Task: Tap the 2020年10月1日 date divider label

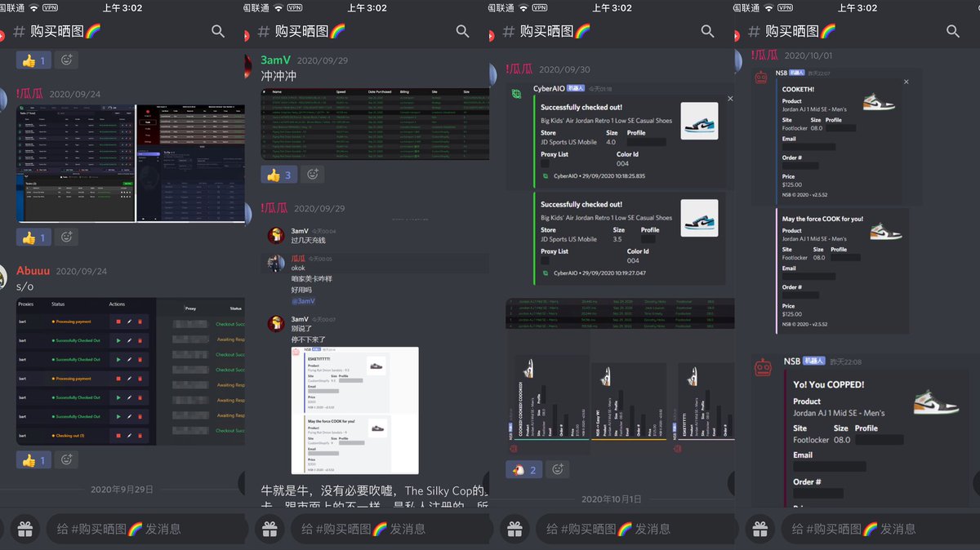Action: [x=612, y=499]
